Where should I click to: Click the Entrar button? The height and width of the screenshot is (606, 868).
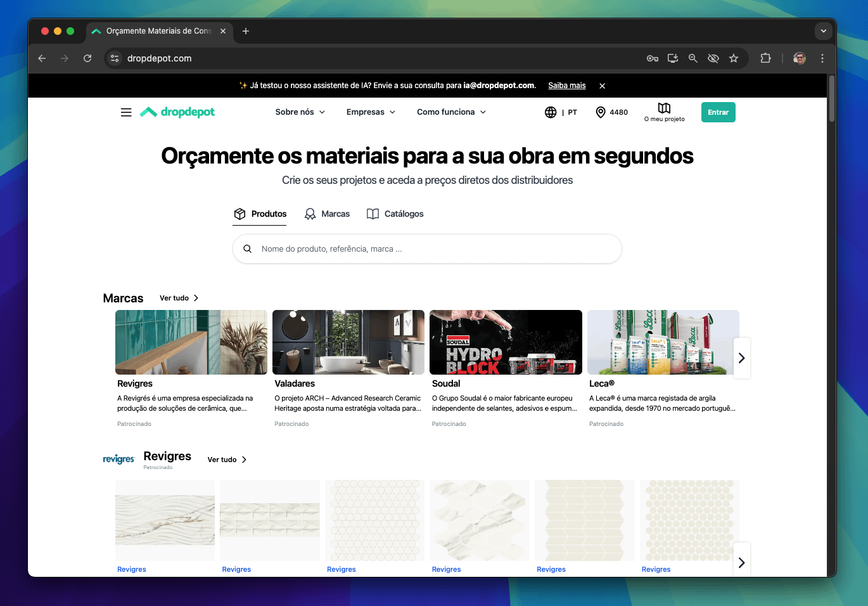pyautogui.click(x=718, y=112)
